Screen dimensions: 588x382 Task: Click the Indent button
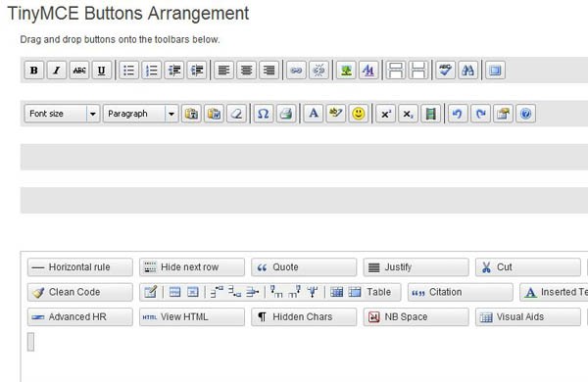pos(197,71)
